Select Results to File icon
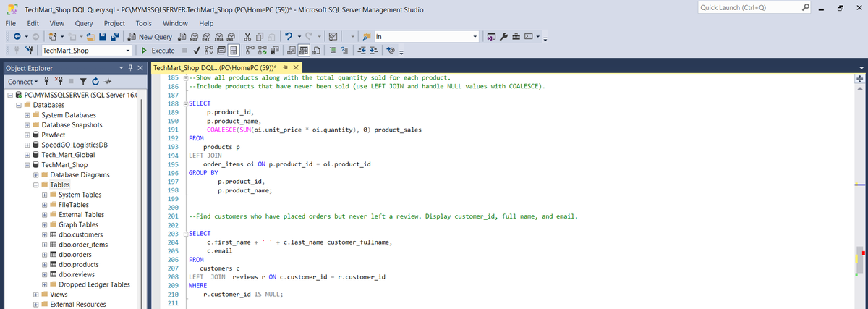The height and width of the screenshot is (309, 868). [x=316, y=51]
